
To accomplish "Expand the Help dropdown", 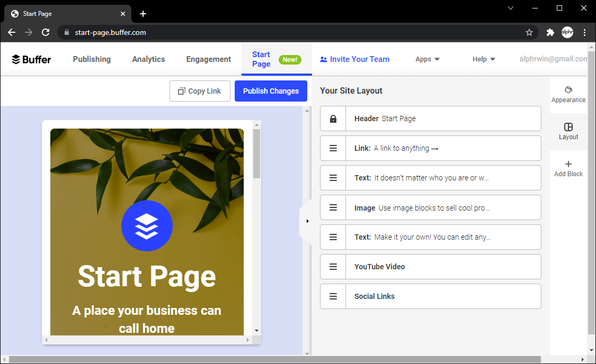I will 484,59.
